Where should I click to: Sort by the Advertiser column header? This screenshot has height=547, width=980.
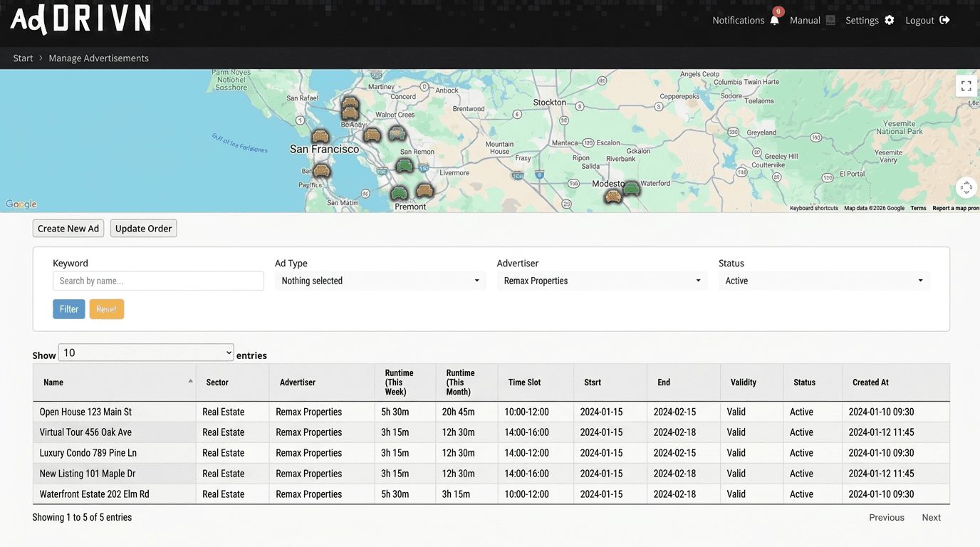322,382
